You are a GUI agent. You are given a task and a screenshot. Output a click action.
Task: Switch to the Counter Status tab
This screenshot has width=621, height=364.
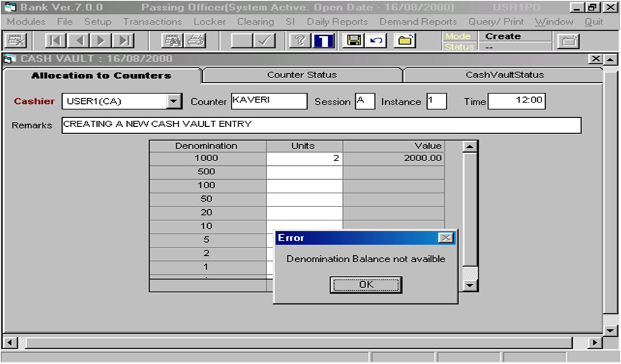(x=301, y=75)
